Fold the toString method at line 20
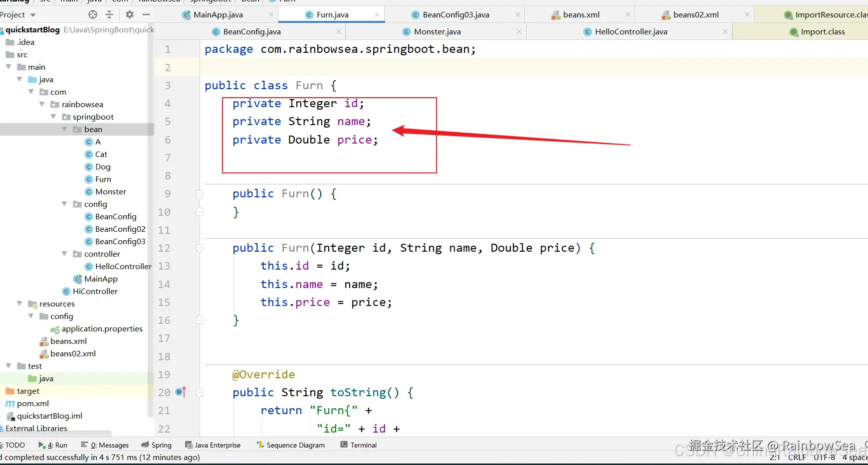The height and width of the screenshot is (465, 868). click(200, 393)
